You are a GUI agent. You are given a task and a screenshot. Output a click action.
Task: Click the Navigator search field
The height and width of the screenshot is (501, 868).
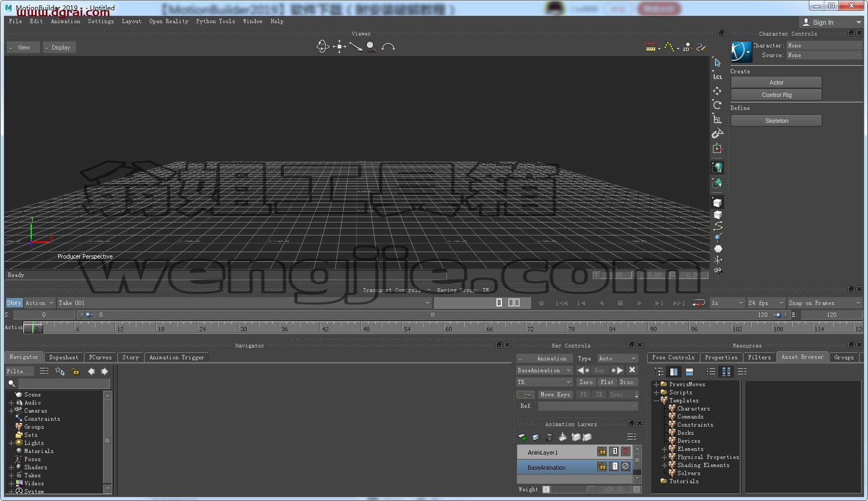coord(64,384)
